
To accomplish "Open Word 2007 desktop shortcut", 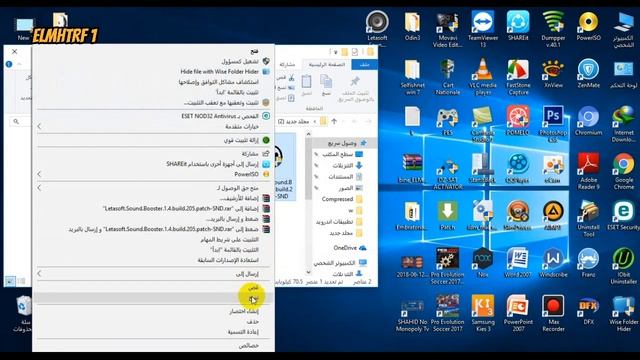I will [518, 263].
